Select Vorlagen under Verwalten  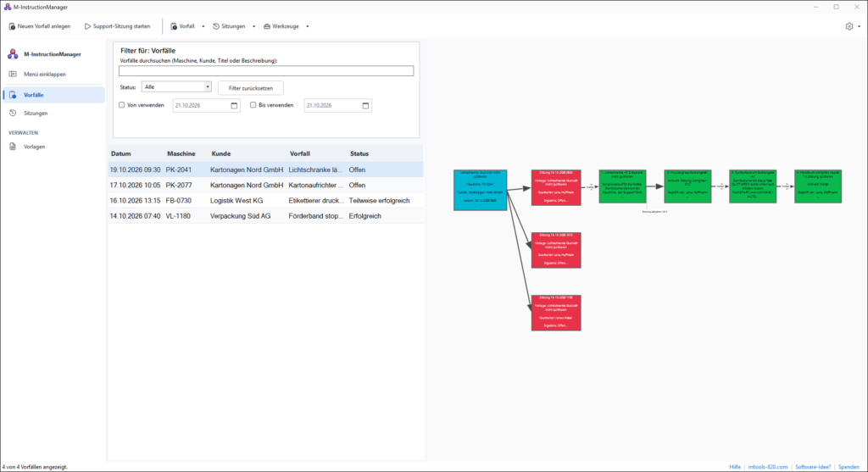tap(53, 147)
